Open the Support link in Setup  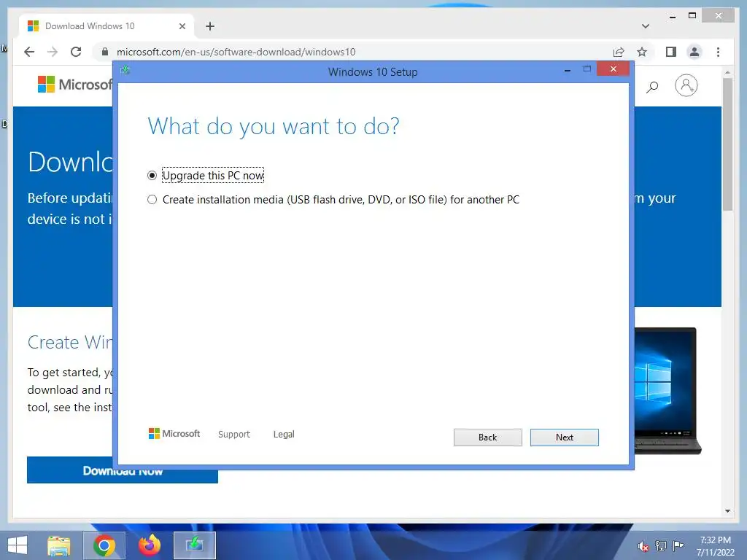(234, 435)
